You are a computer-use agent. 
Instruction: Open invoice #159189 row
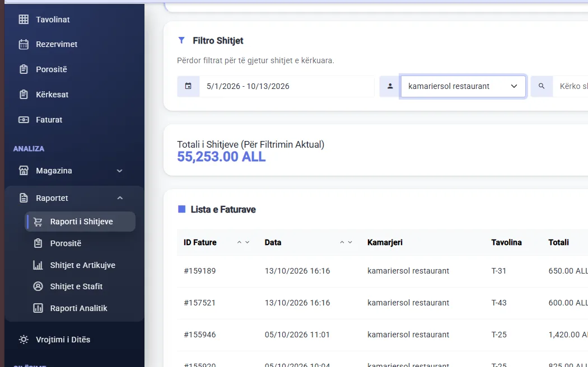[382, 271]
